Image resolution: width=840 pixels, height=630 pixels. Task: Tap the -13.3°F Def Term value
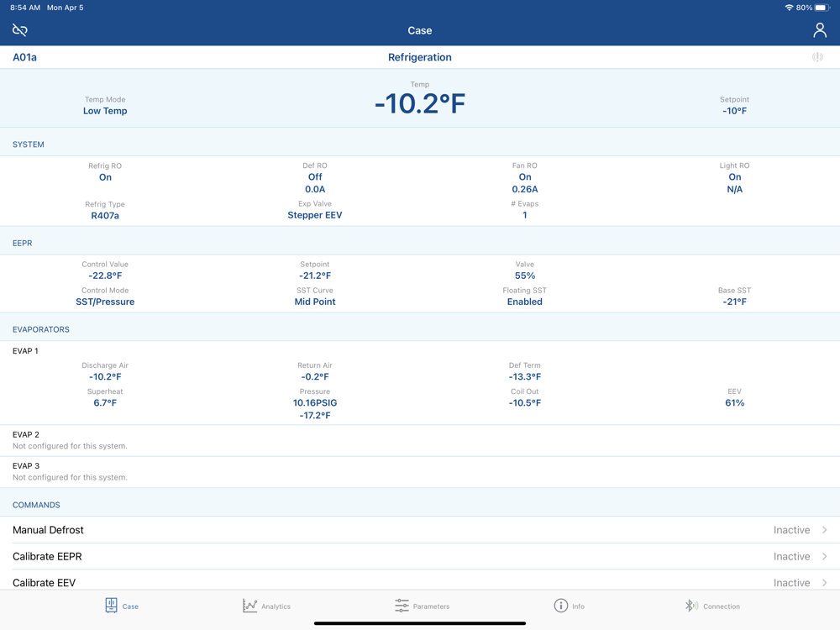pos(525,376)
